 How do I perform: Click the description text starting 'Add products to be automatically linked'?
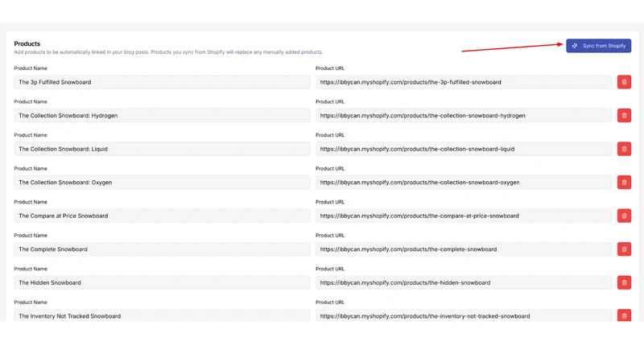tap(168, 52)
